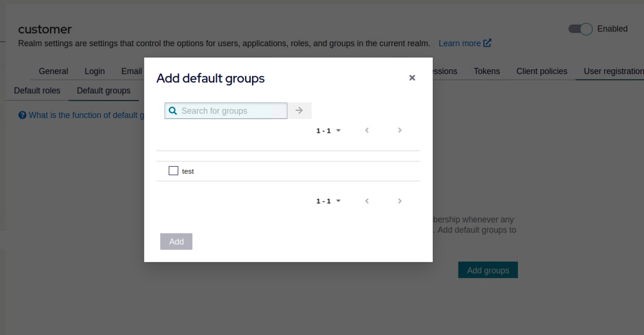
Task: Click the Add button in the dialog
Action: coord(176,241)
